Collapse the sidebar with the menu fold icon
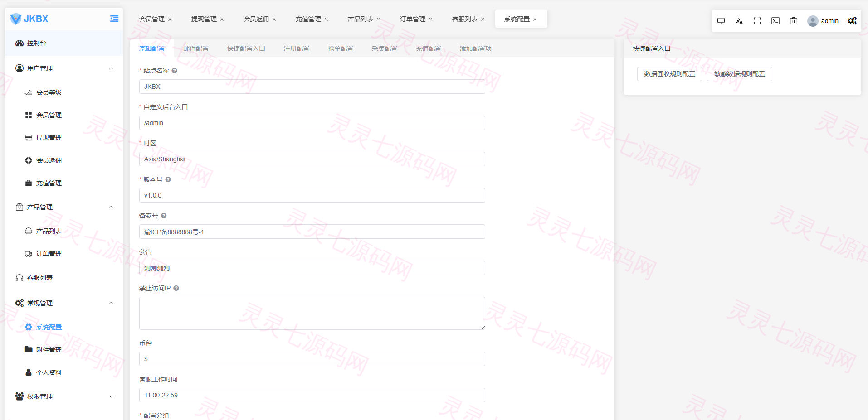 (x=114, y=19)
